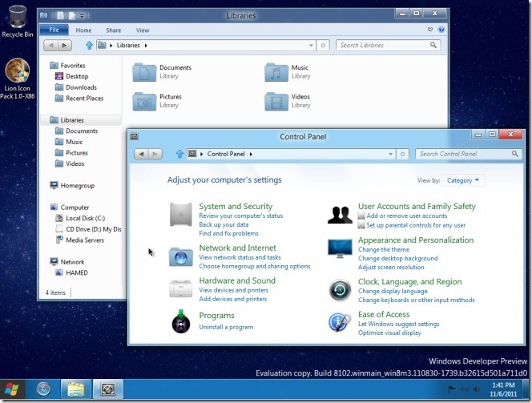The image size is (532, 403).
Task: Click Search Control Panel input field
Action: (469, 154)
